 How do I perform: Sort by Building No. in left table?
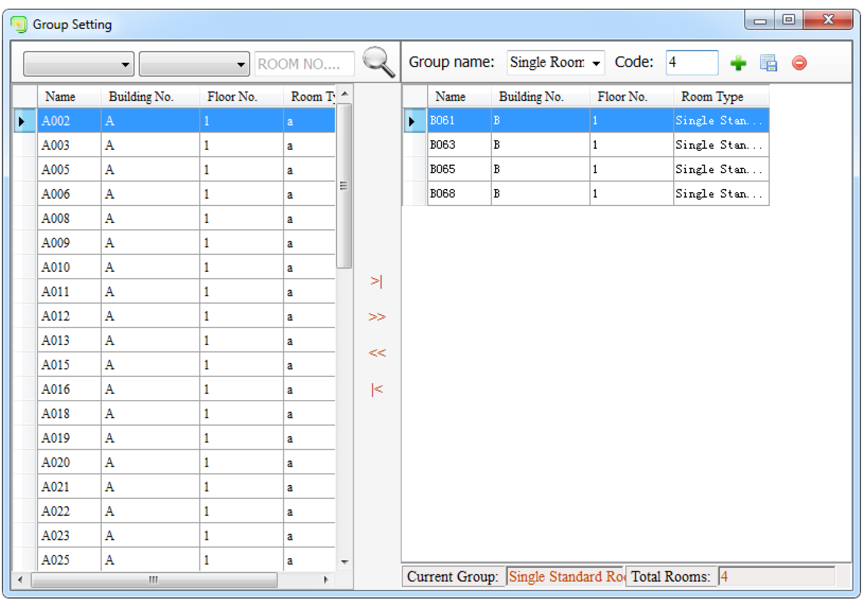141,97
